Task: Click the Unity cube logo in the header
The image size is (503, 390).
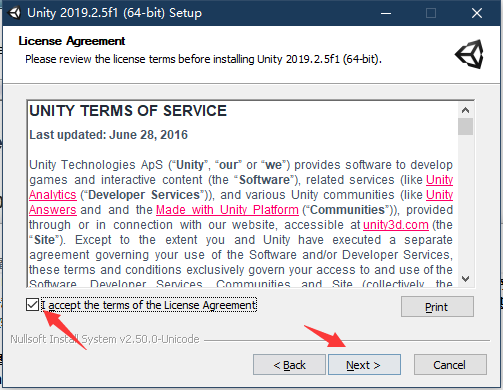Action: [x=470, y=54]
